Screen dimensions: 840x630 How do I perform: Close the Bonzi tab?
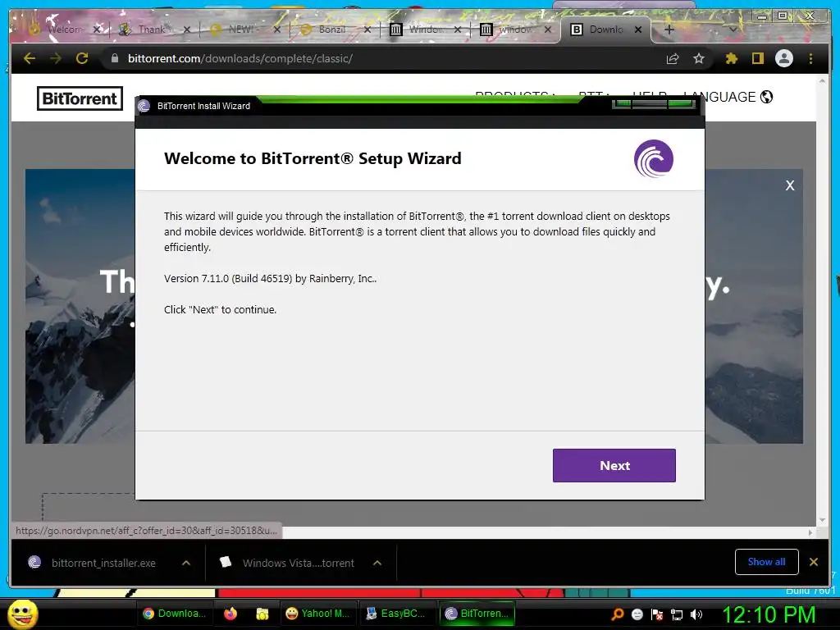pyautogui.click(x=367, y=30)
